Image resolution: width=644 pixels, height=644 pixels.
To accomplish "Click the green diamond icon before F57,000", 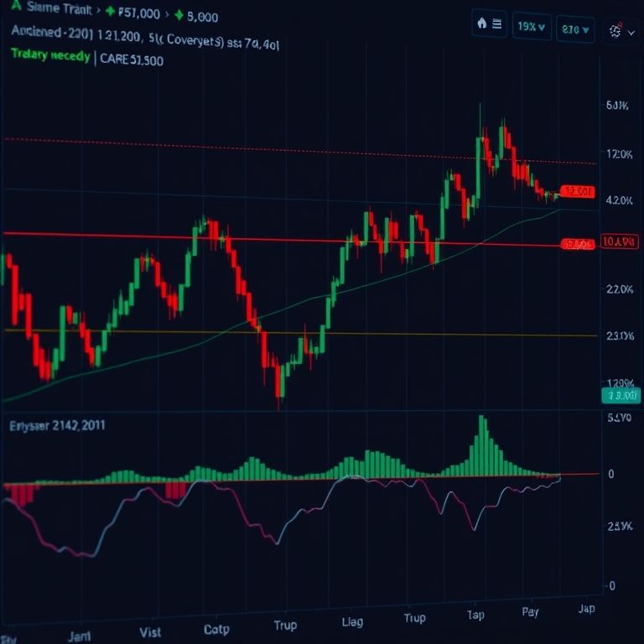I will point(110,13).
